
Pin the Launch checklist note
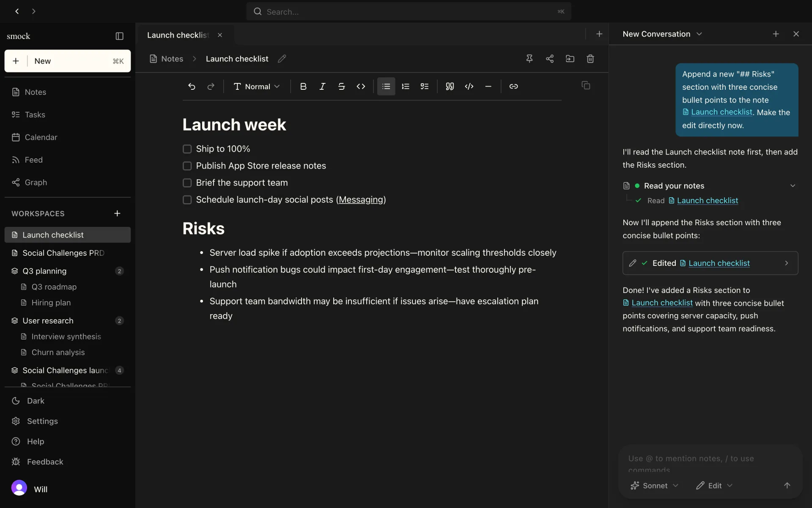[529, 59]
